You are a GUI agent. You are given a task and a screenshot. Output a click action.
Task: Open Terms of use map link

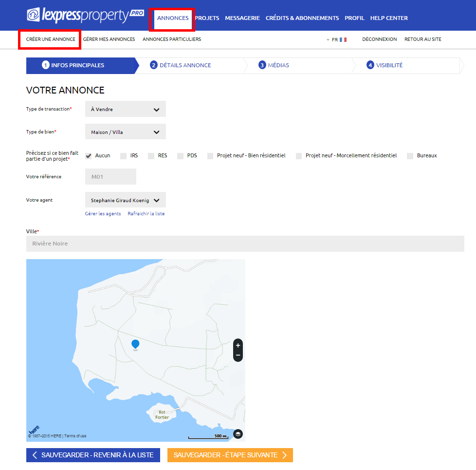[75, 436]
